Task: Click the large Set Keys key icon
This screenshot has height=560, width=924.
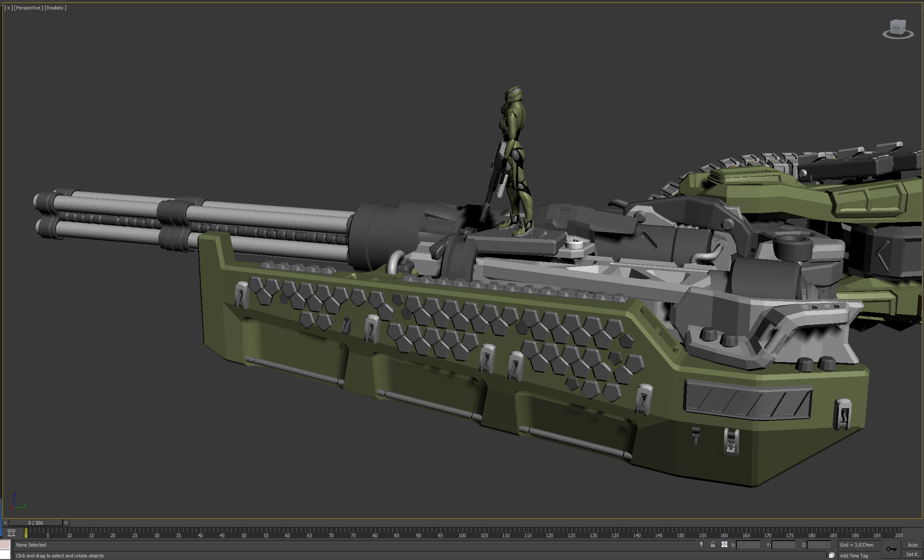Action: (x=891, y=549)
